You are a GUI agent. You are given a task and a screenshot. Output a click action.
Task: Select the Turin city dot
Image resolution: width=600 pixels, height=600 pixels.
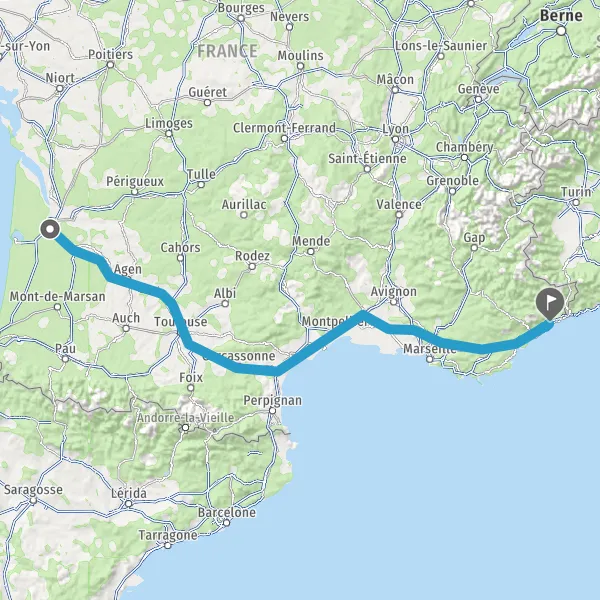click(x=576, y=202)
